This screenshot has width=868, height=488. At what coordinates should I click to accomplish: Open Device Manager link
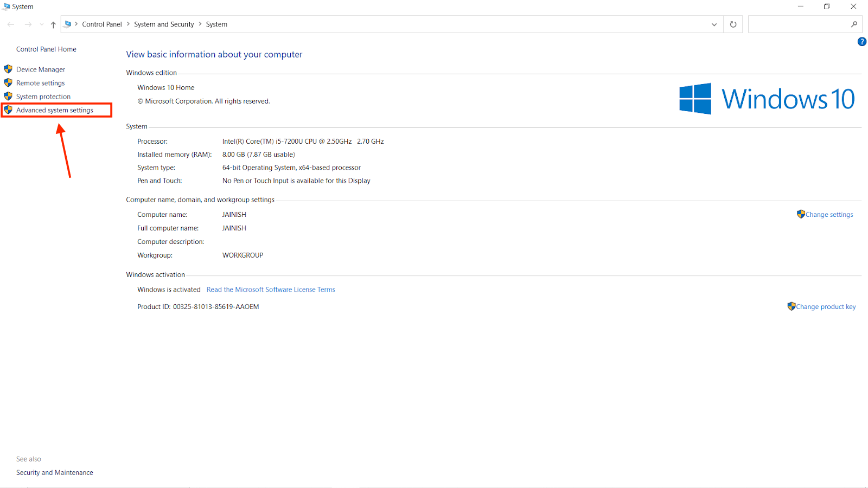point(41,69)
